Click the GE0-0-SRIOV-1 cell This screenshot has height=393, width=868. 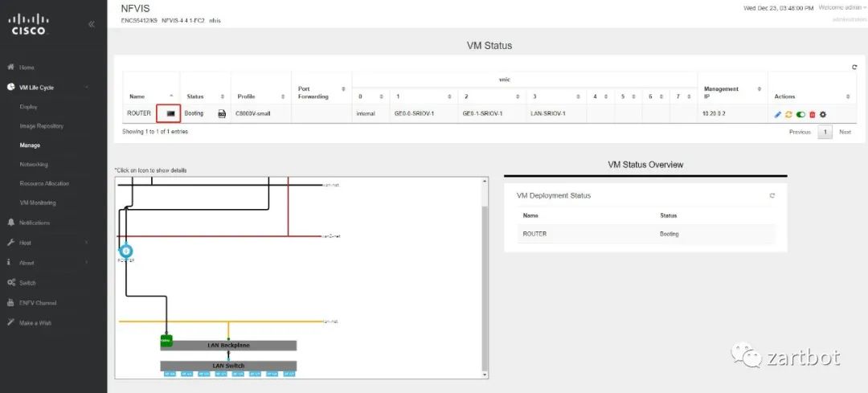[424, 113]
